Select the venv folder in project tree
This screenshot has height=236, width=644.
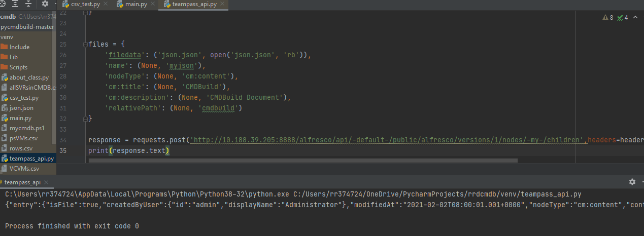pyautogui.click(x=27, y=37)
